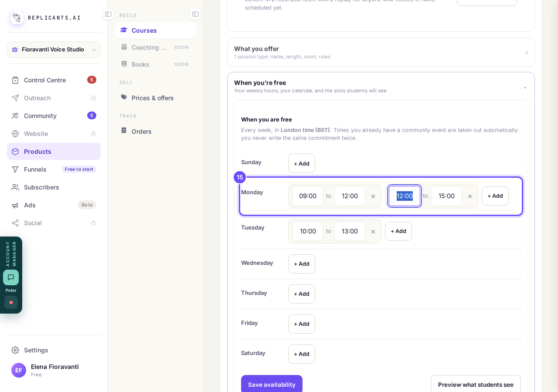This screenshot has width=558, height=392.
Task: Click the Funnels Free to start badge
Action: [x=79, y=169]
